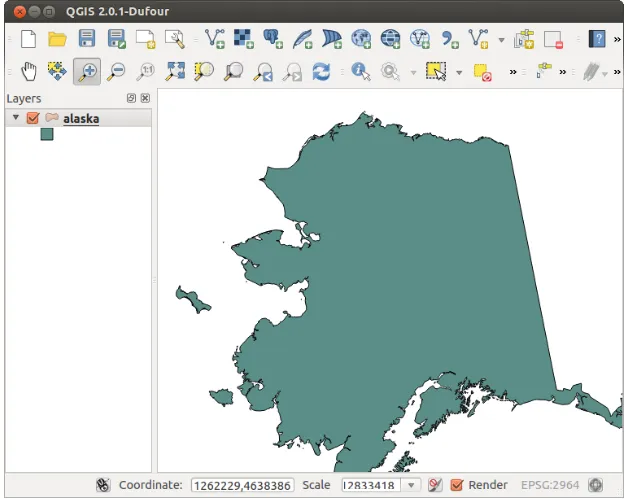Toggle the Render checkbox in status bar

pyautogui.click(x=457, y=485)
